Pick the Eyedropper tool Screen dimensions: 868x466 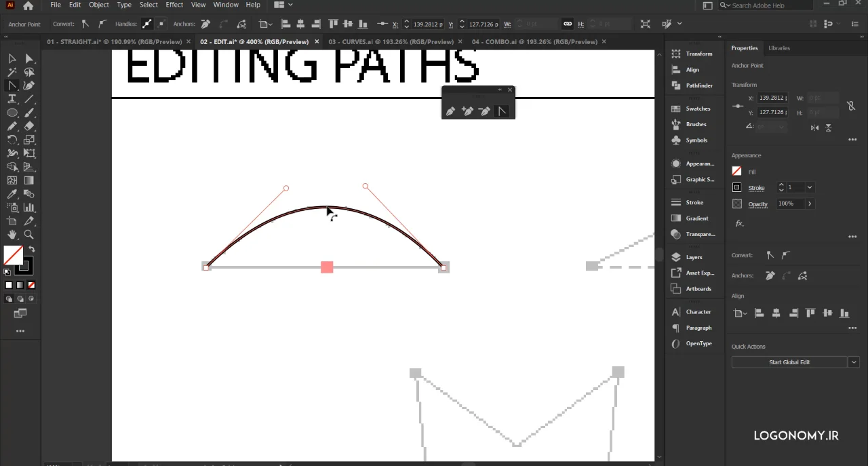pos(12,194)
